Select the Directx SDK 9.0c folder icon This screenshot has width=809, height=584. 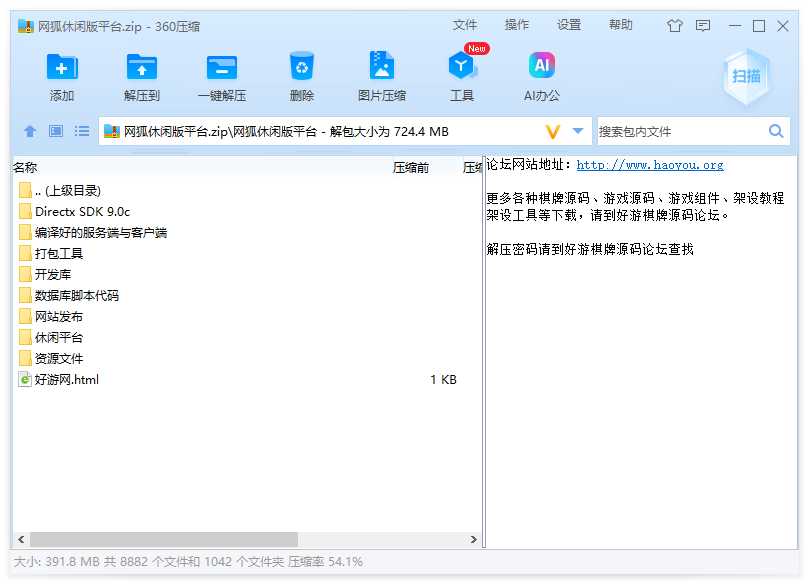pos(25,212)
